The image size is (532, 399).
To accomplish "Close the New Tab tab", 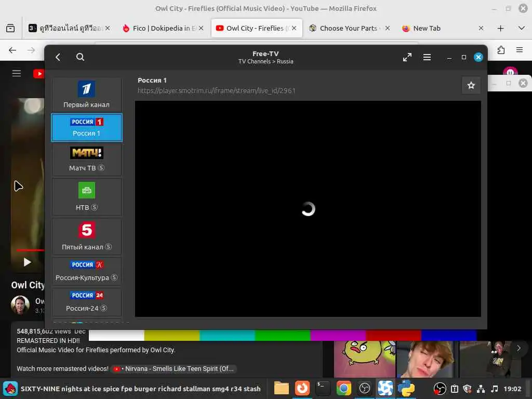I will (x=481, y=28).
